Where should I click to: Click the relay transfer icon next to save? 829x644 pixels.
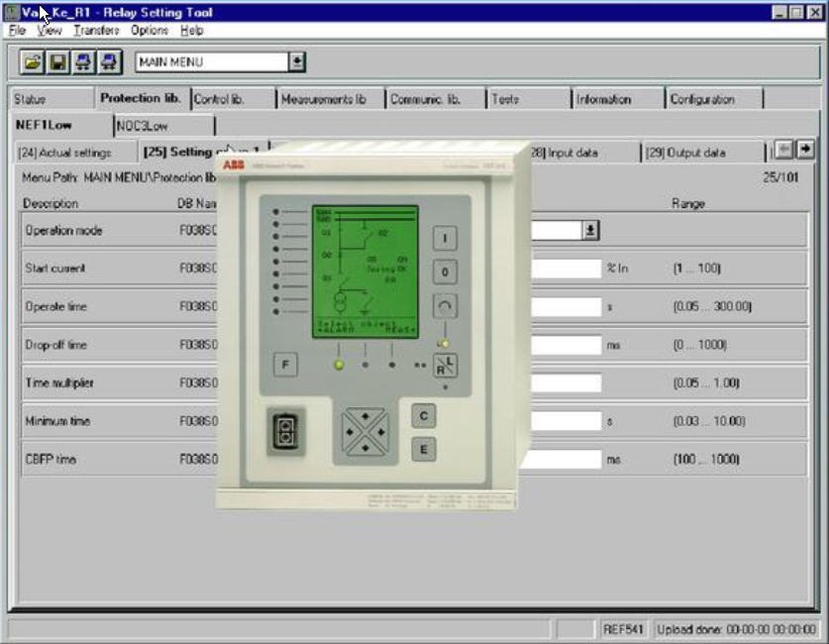click(x=83, y=62)
